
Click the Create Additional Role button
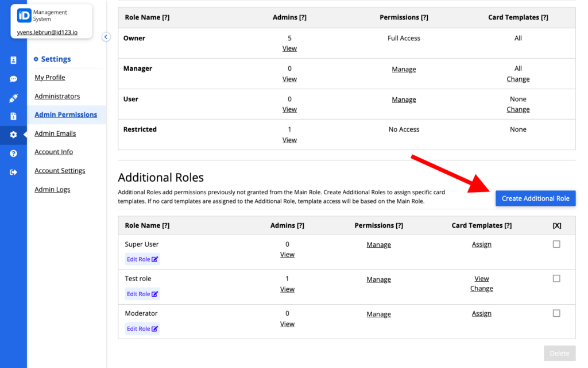coord(535,198)
